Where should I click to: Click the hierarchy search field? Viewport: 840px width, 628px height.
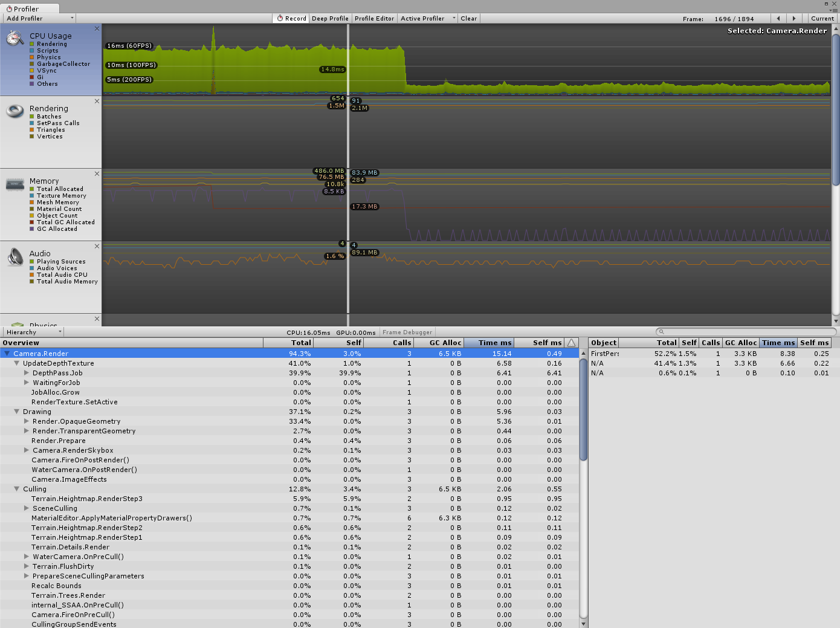[x=746, y=331]
